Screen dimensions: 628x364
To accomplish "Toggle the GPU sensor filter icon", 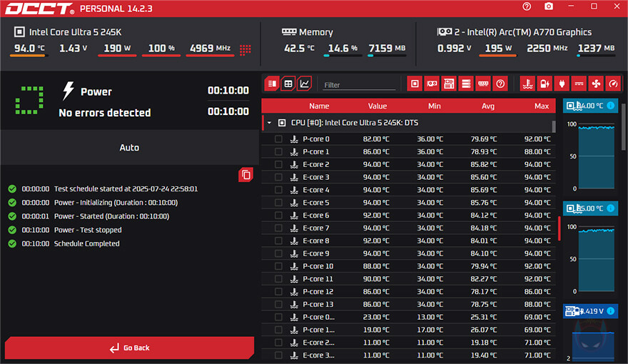I will (432, 84).
